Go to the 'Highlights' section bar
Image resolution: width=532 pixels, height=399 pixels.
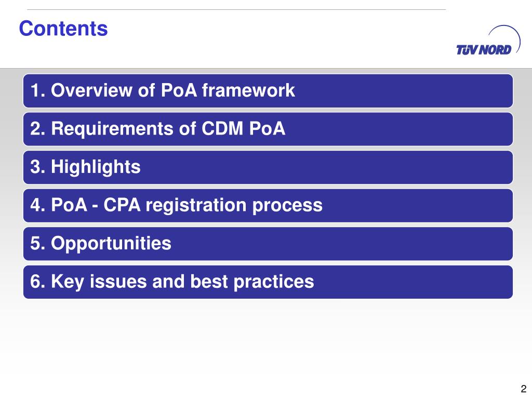[x=268, y=167]
